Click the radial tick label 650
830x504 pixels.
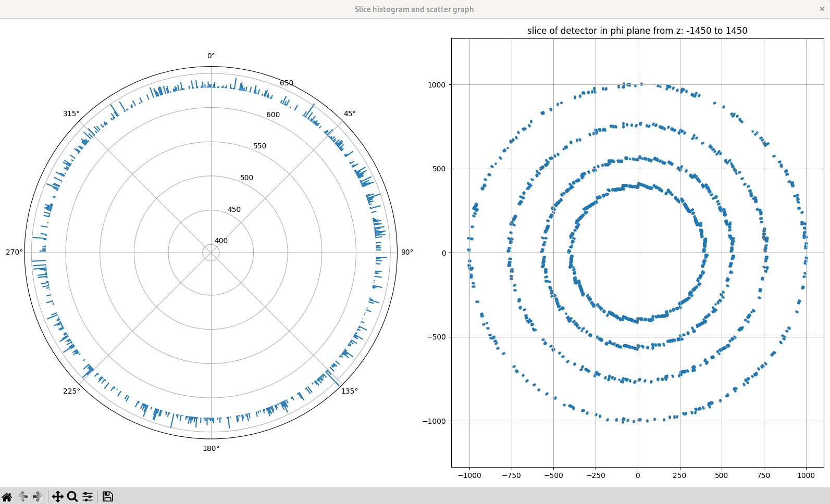[x=287, y=83]
